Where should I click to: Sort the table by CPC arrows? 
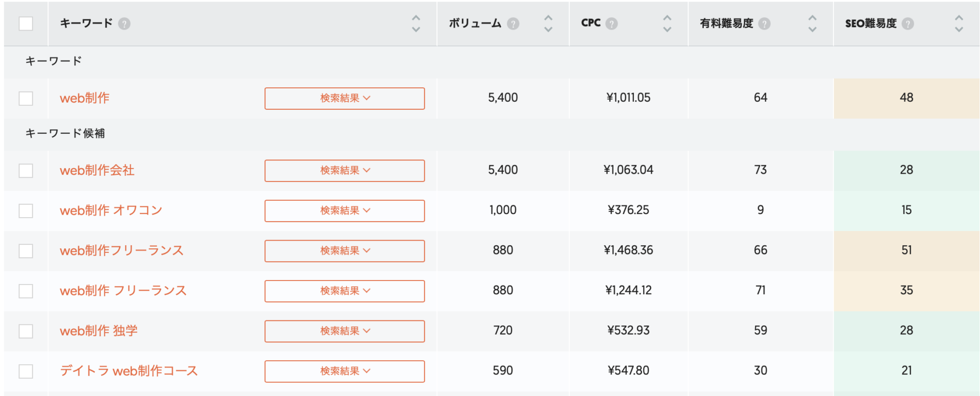(667, 24)
